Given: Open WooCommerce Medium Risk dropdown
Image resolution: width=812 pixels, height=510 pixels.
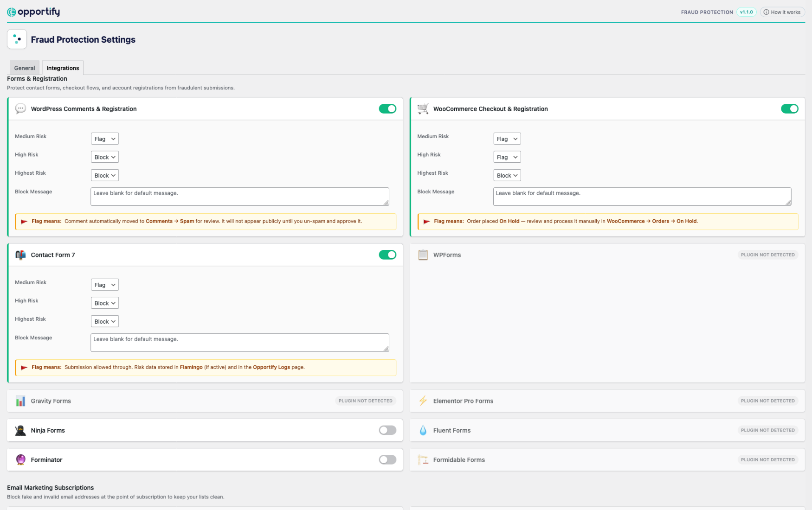Looking at the screenshot, I should tap(507, 139).
